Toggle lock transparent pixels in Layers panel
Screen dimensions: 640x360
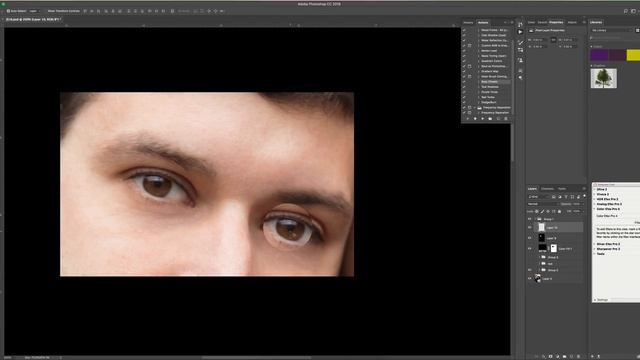537,211
